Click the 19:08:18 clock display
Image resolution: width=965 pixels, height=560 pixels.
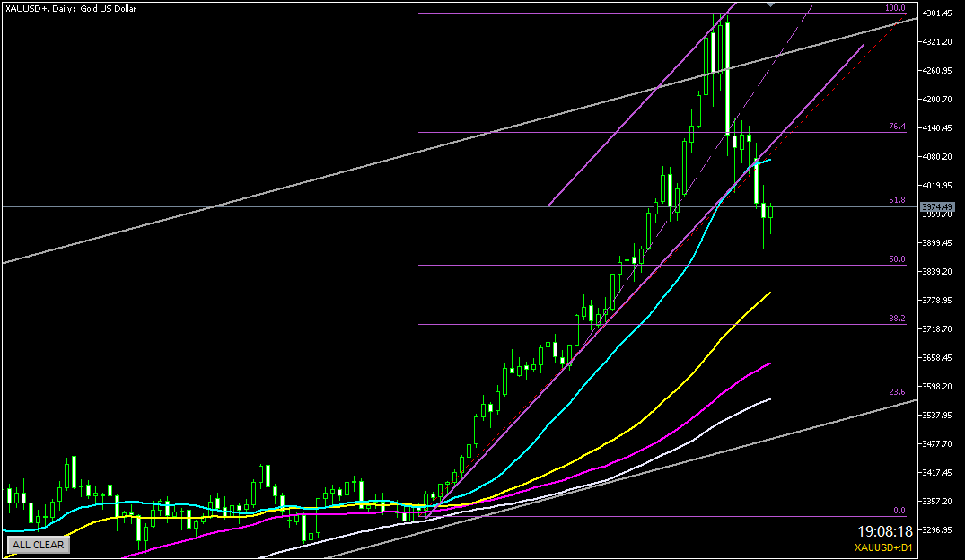pos(884,531)
